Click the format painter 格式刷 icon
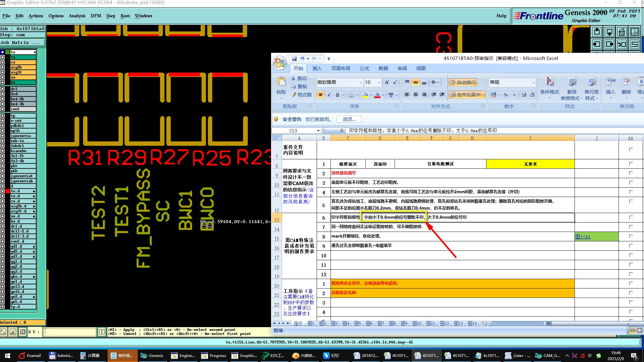Screen dimensions: 644x362 294,95
